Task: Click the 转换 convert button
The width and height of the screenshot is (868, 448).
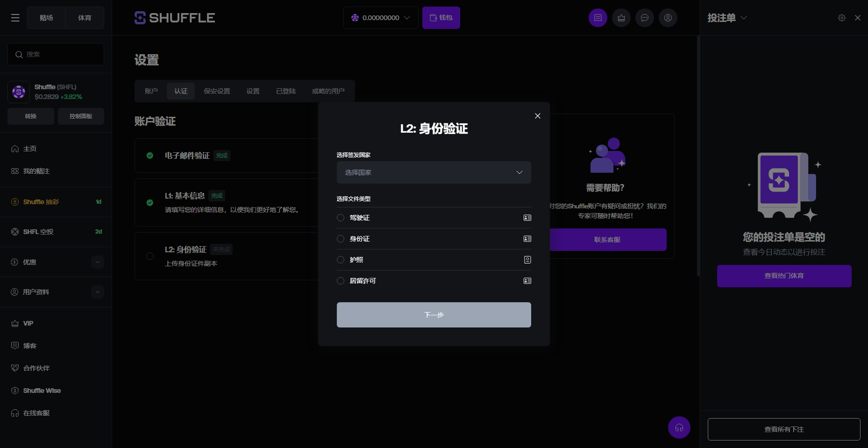Action: pos(31,116)
